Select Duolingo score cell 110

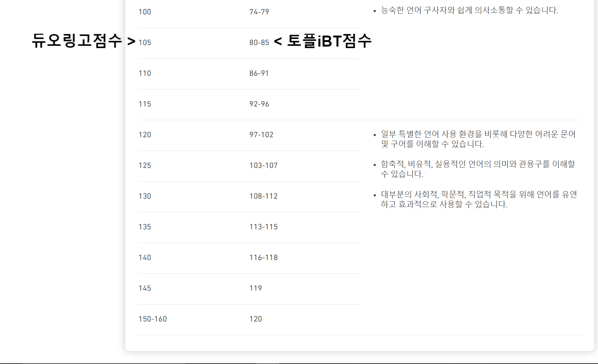[x=145, y=73]
